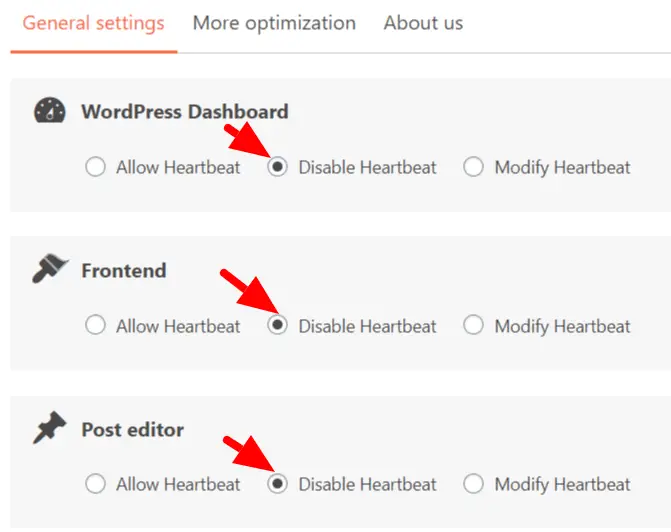Select Allow Heartbeat for Post editor
The image size is (671, 532).
[x=96, y=485]
